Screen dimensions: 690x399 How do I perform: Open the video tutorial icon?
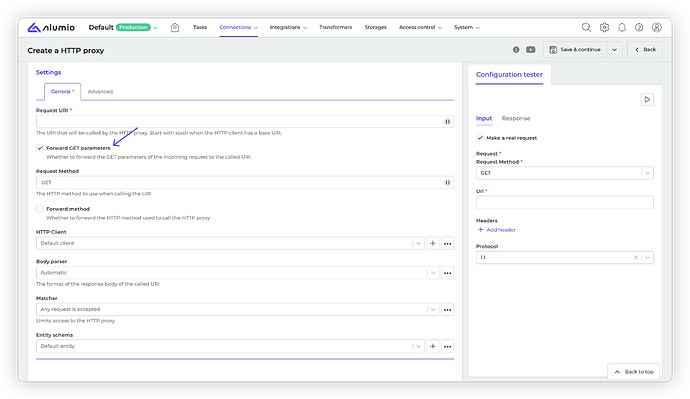click(x=531, y=50)
